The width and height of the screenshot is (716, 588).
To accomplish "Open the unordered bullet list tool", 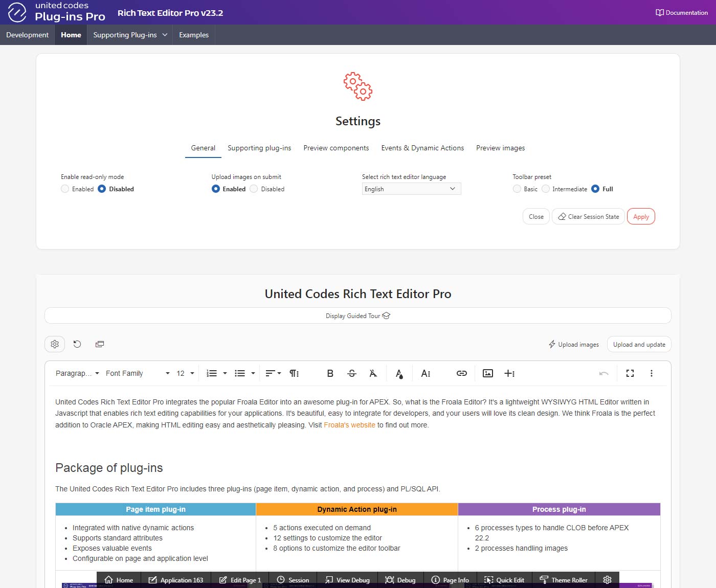I will [240, 373].
